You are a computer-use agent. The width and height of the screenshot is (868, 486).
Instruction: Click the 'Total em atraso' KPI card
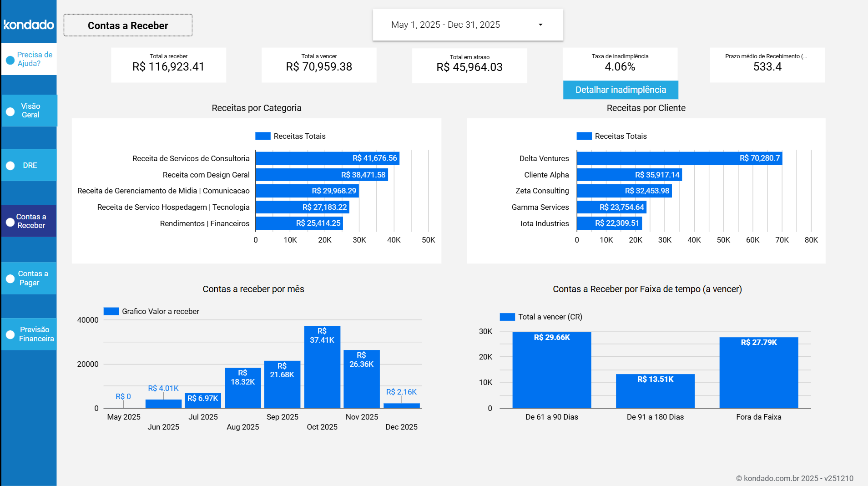469,65
